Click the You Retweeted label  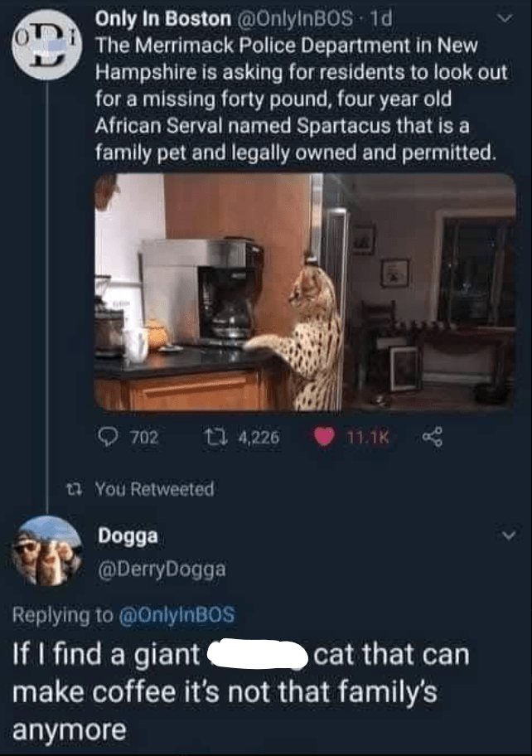click(x=154, y=489)
